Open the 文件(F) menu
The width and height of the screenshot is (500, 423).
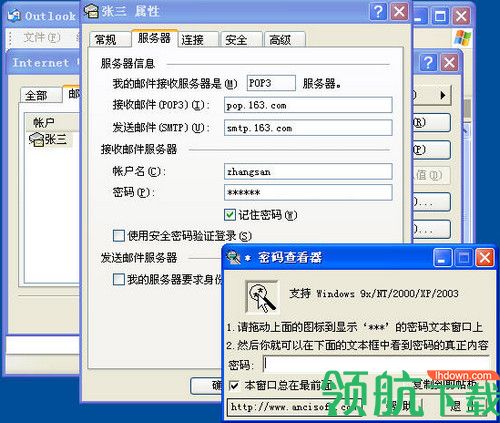(42, 37)
